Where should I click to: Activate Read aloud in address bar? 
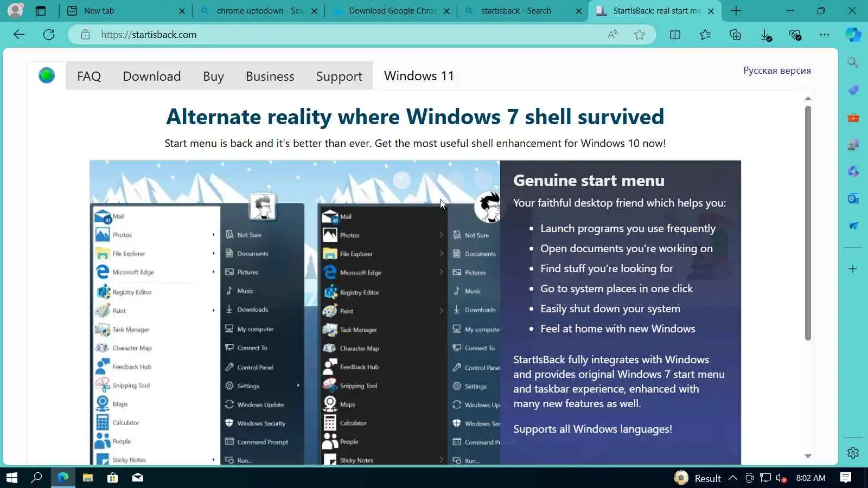(x=612, y=35)
